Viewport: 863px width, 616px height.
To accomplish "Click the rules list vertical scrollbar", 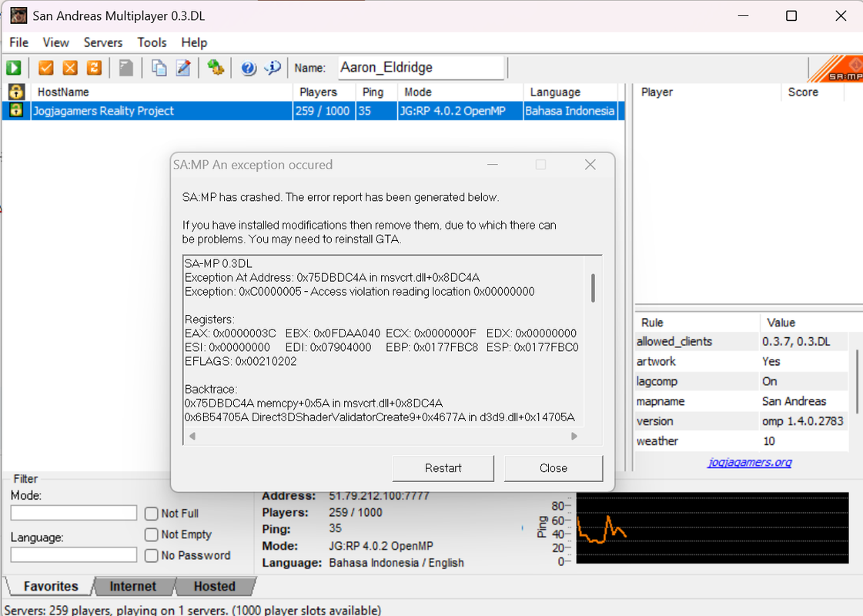I will [856, 381].
